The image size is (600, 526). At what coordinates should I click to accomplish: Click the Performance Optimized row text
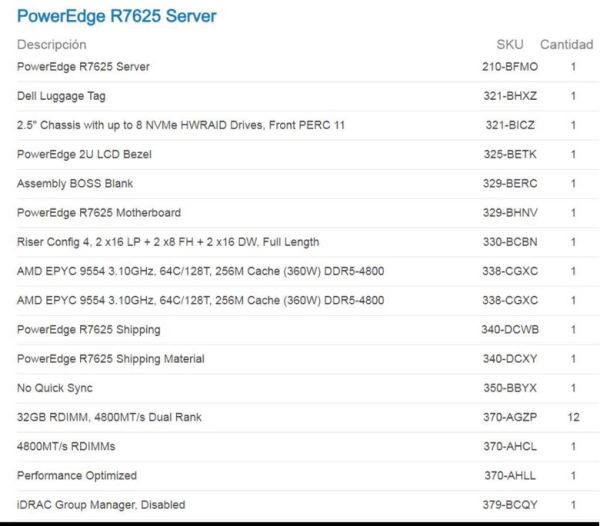click(x=77, y=476)
